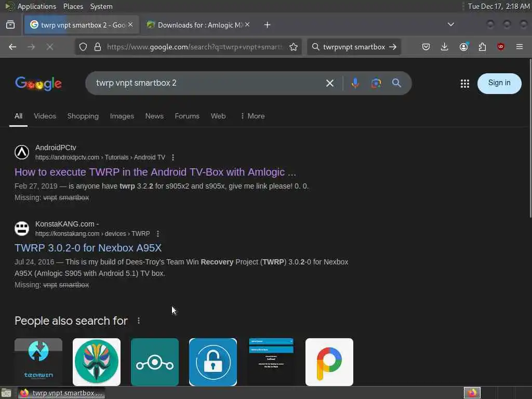
Task: Switch to the Videos results tab
Action: coord(45,116)
